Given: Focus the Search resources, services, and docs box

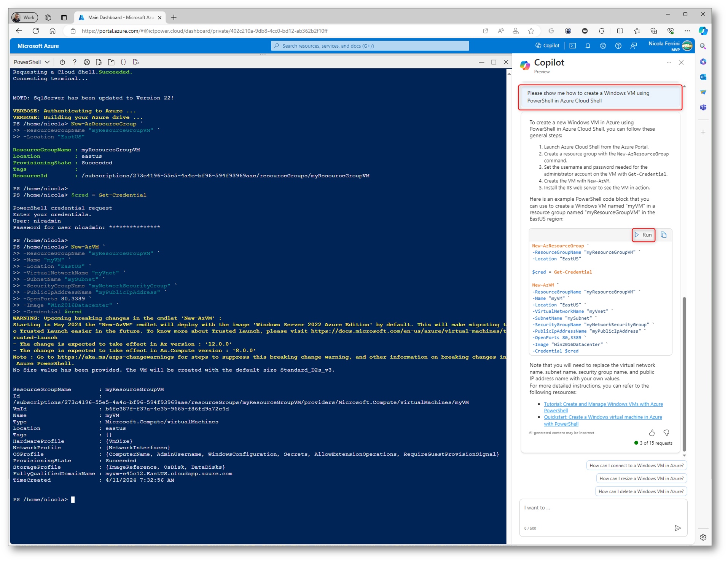Looking at the screenshot, I should tap(370, 46).
